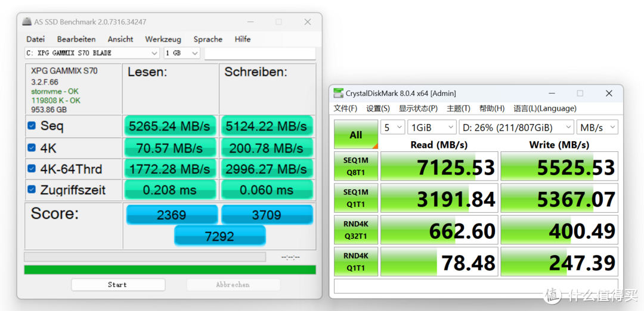Open the 1GiB test size dropdown in CrystalDiskMark
The width and height of the screenshot is (644, 311).
point(432,127)
